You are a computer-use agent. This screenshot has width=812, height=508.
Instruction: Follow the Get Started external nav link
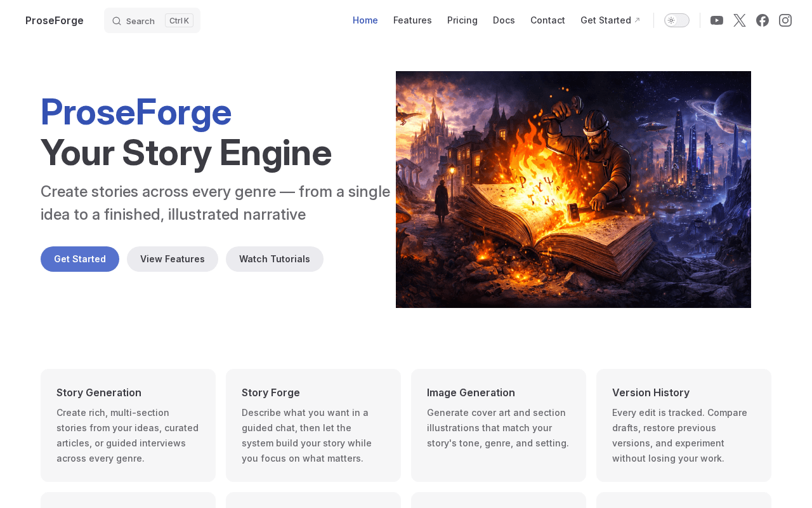click(610, 20)
